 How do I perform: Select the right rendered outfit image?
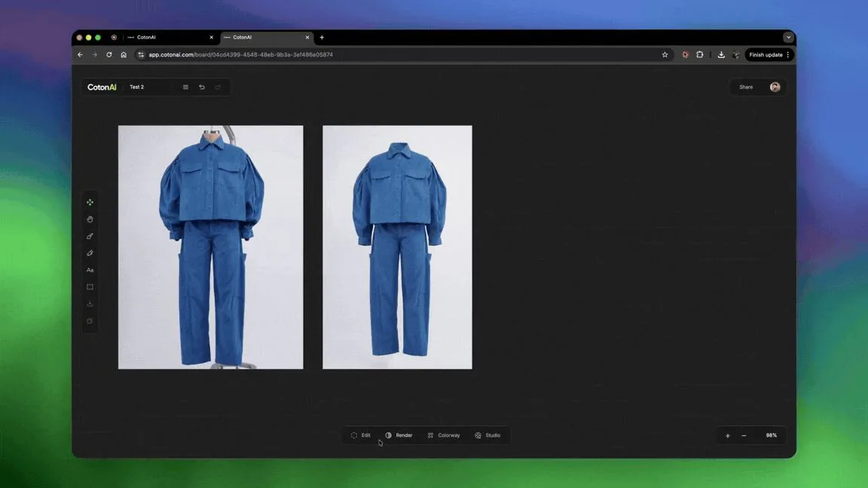(398, 247)
